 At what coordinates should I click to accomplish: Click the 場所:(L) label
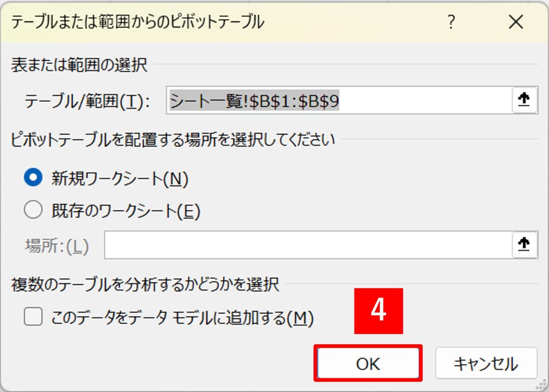57,246
